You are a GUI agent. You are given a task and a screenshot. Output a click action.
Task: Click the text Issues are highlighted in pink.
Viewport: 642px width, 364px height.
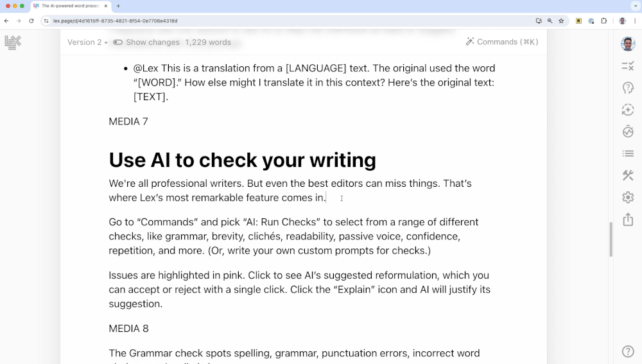pos(177,275)
